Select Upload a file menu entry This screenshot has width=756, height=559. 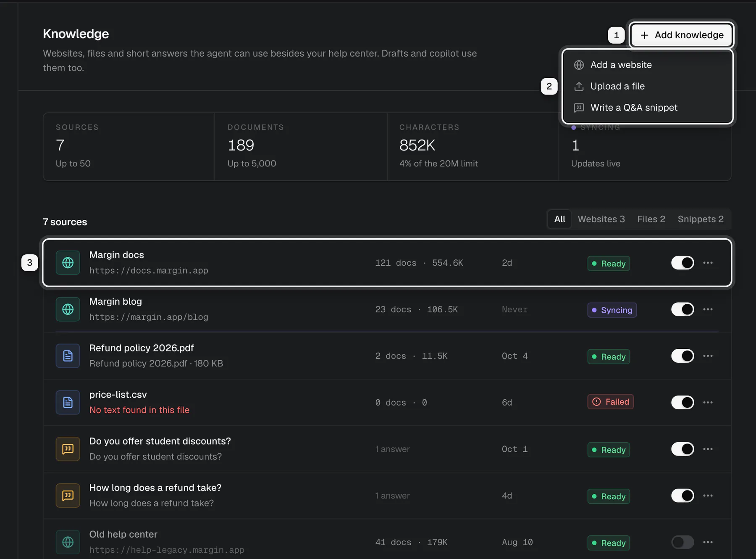click(647, 86)
